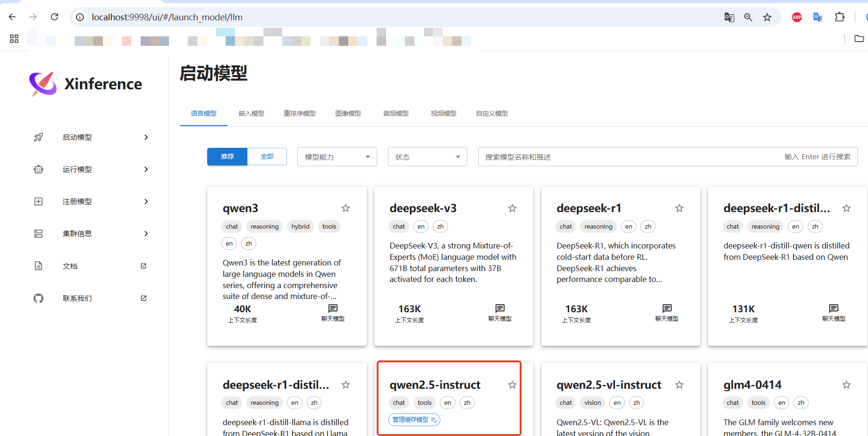Click the rocket icon for 启动模型

tap(39, 137)
